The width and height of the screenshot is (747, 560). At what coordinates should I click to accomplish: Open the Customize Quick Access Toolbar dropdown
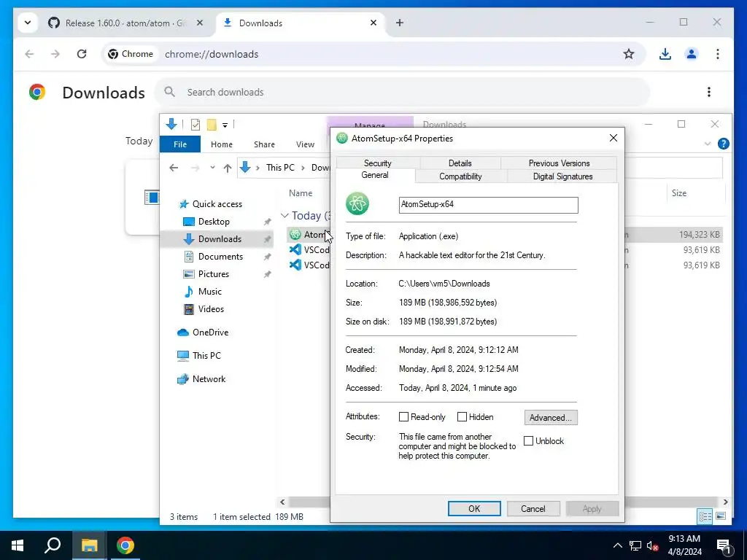pyautogui.click(x=225, y=125)
